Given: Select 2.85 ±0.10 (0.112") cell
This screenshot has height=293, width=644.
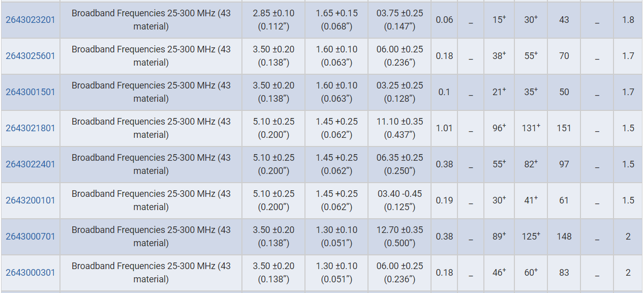Looking at the screenshot, I should point(273,20).
